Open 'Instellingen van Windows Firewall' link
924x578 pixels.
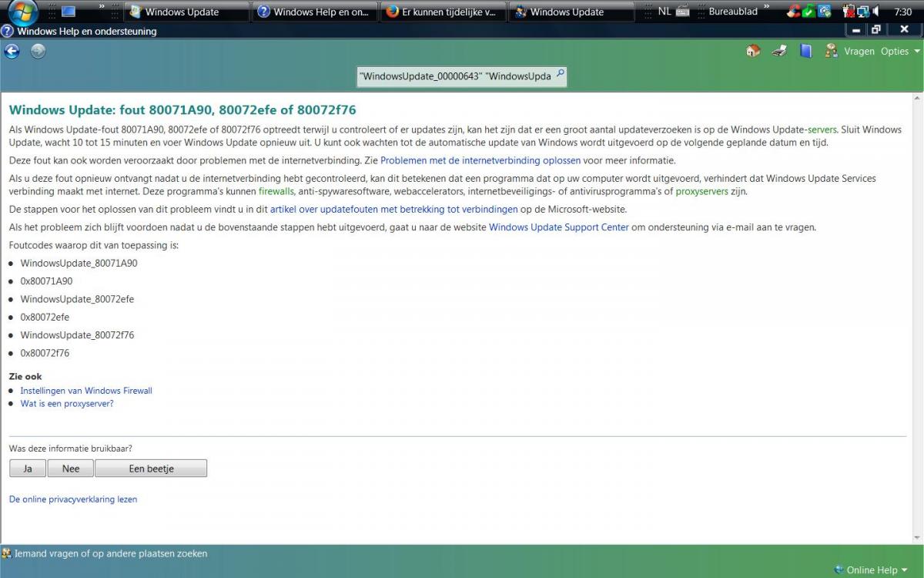(86, 391)
